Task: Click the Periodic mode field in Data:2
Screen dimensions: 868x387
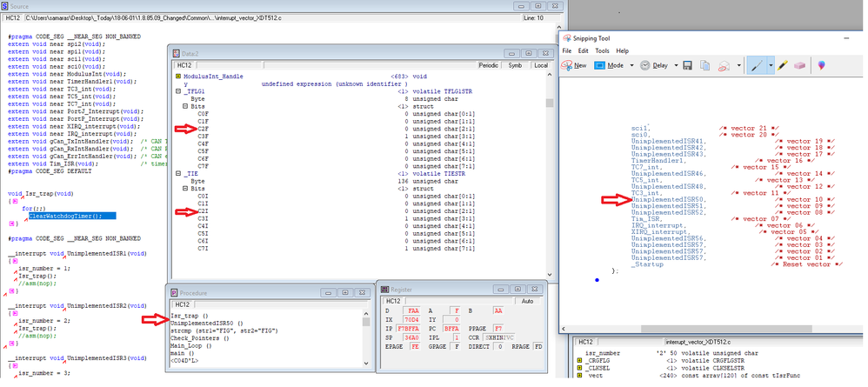Action: pos(489,64)
